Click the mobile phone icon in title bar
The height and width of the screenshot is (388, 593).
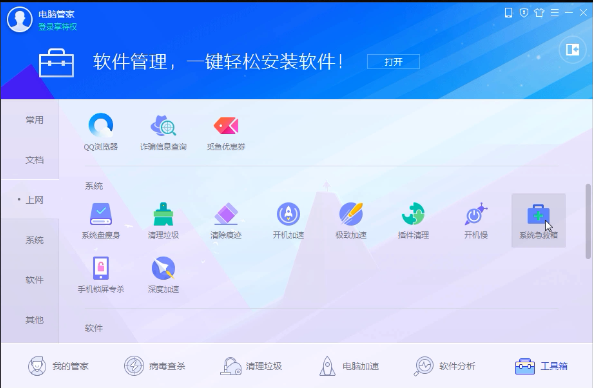pyautogui.click(x=508, y=13)
